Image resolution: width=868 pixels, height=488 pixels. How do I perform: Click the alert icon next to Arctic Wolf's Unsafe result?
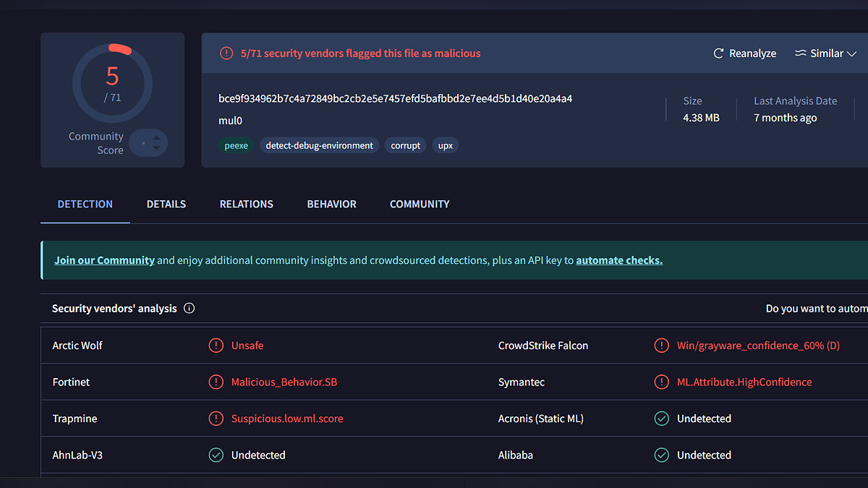click(x=216, y=346)
